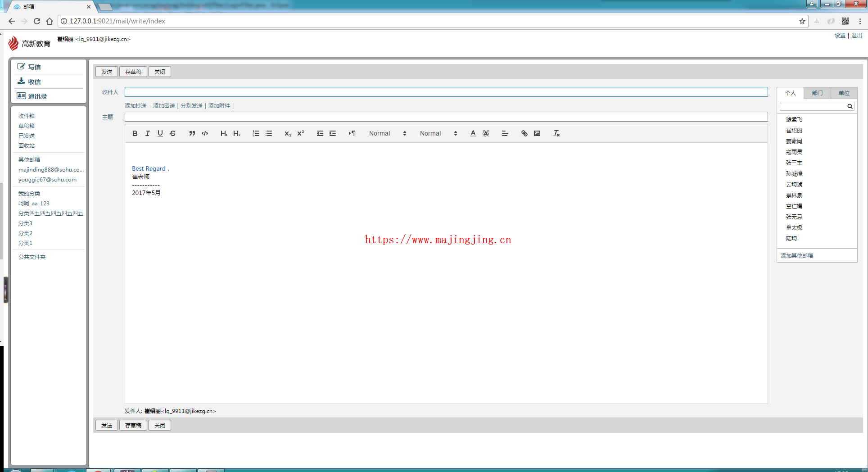Insert a blockquote
The width and height of the screenshot is (868, 472).
point(192,133)
